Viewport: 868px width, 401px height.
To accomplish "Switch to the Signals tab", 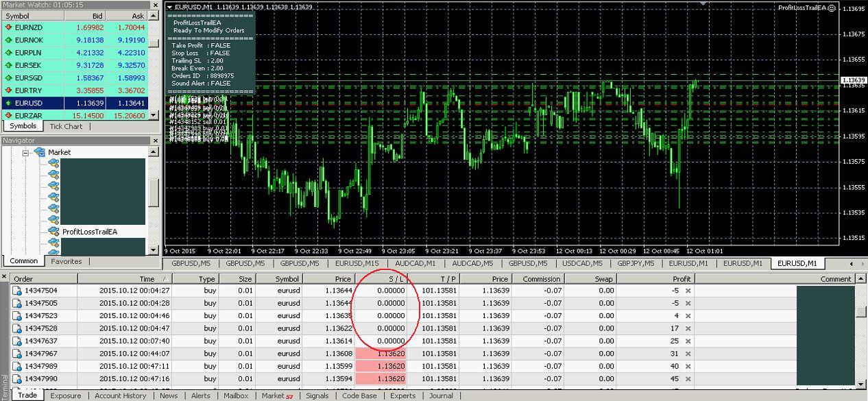I will [x=317, y=396].
